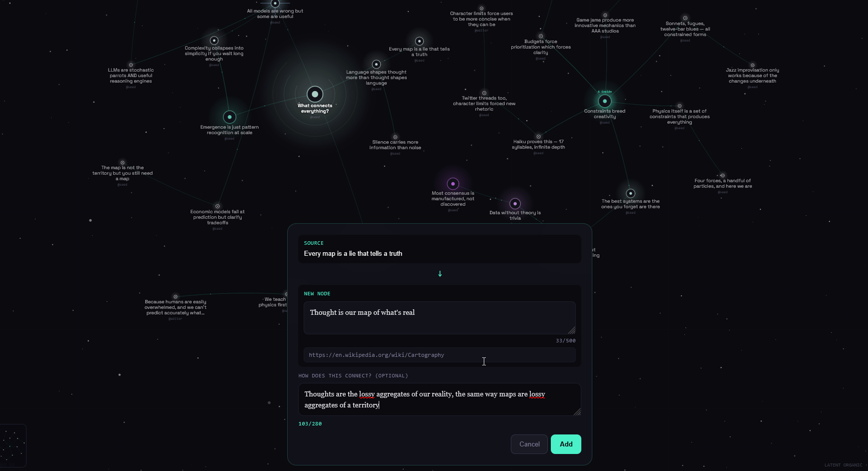The width and height of the screenshot is (868, 471).
Task: Select the 'Data without theory is trivia' node
Action: pyautogui.click(x=515, y=204)
